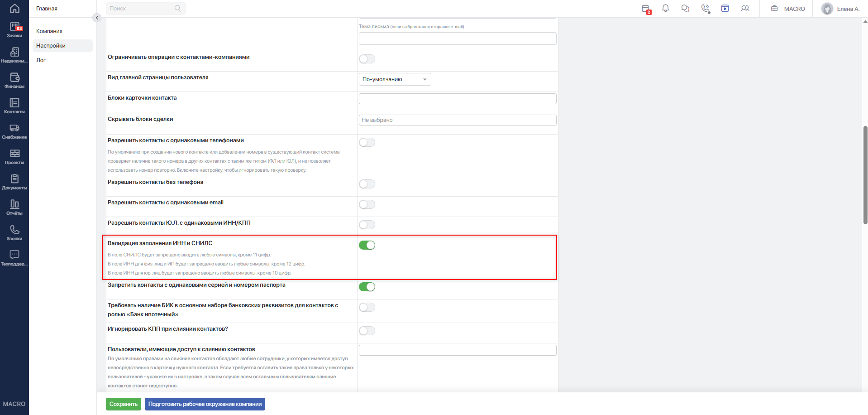Screen dimensions: 868x415
Task: Open the По-умолчанию home page dropdown
Action: [x=395, y=79]
